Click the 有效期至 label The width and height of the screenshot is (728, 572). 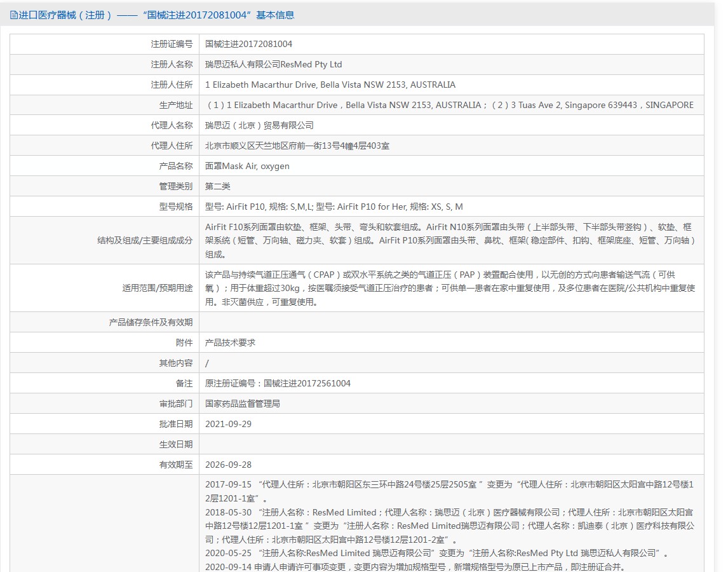click(175, 465)
